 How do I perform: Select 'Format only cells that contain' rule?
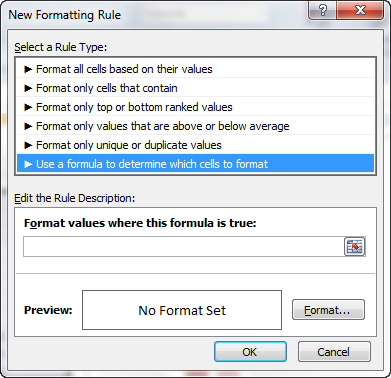196,88
